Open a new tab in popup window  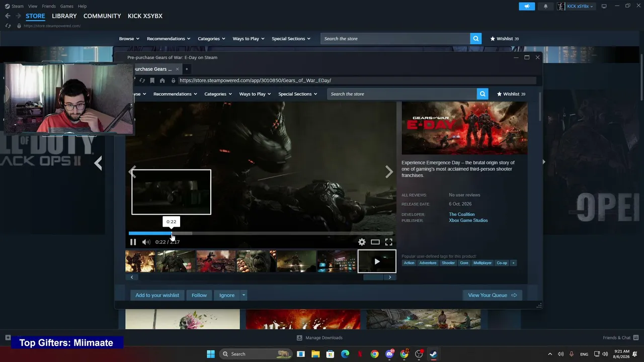click(187, 69)
